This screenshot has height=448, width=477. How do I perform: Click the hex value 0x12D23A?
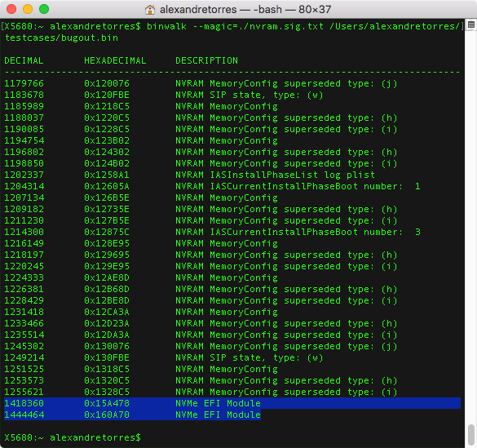[107, 323]
